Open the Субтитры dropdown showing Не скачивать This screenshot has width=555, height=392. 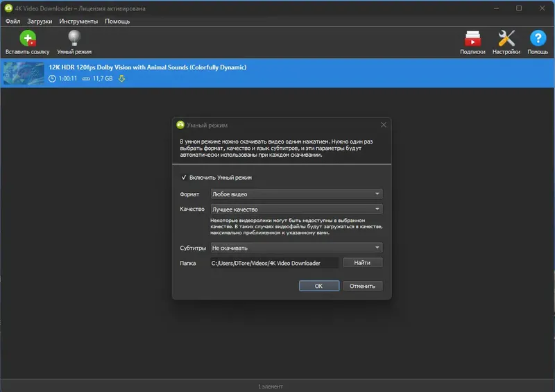(x=296, y=248)
